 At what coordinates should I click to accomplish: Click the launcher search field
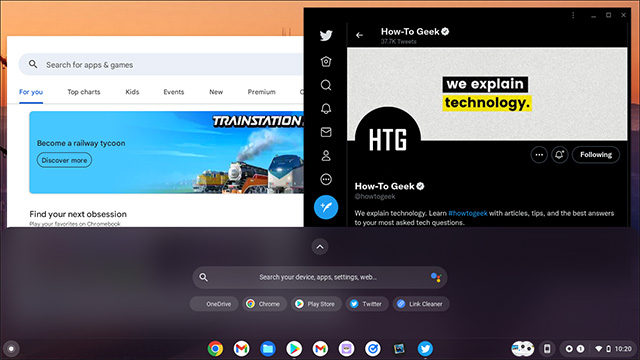click(320, 277)
